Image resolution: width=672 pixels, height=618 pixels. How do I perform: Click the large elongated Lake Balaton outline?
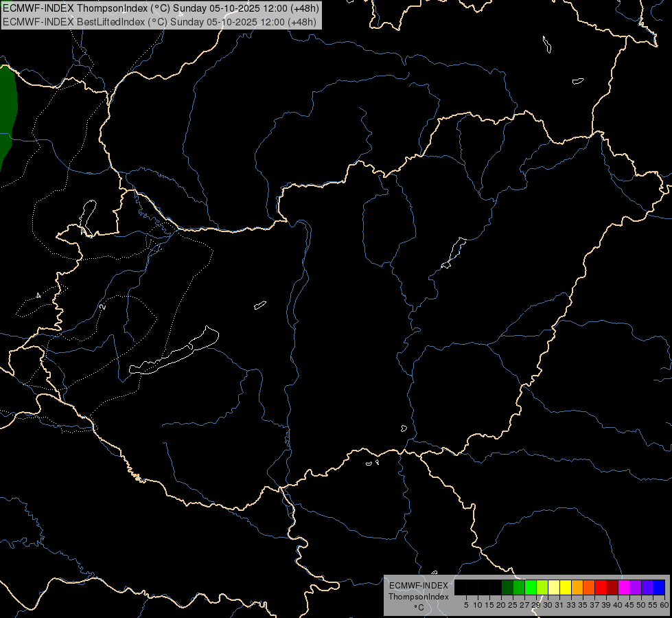click(174, 352)
